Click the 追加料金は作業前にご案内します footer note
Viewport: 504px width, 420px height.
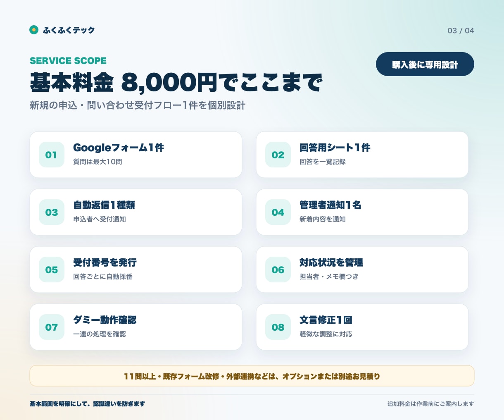pos(430,404)
